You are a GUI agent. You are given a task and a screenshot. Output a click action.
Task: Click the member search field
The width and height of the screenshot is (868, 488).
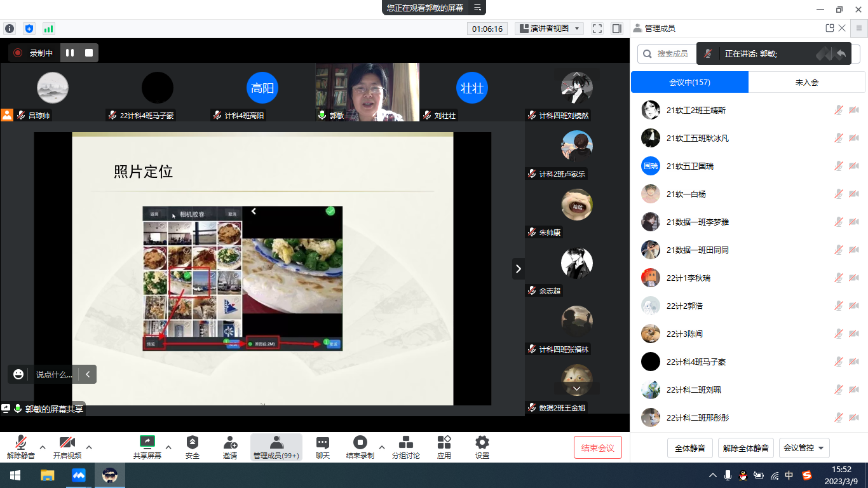point(667,54)
